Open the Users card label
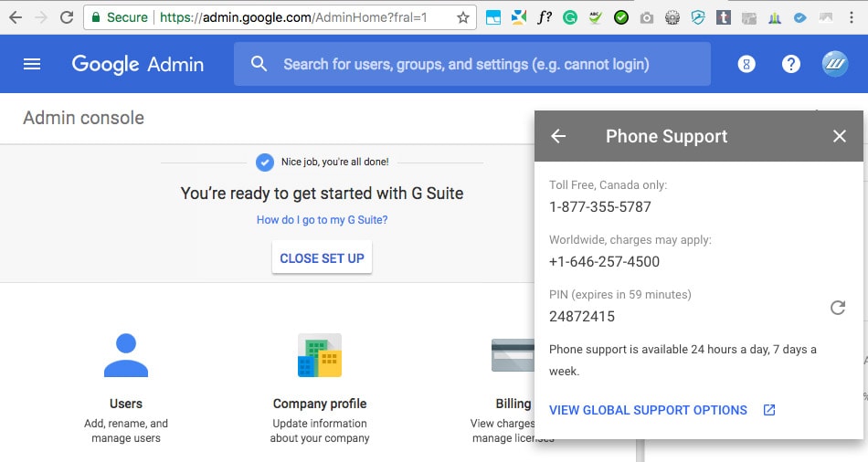This screenshot has height=462, width=868. click(x=126, y=404)
